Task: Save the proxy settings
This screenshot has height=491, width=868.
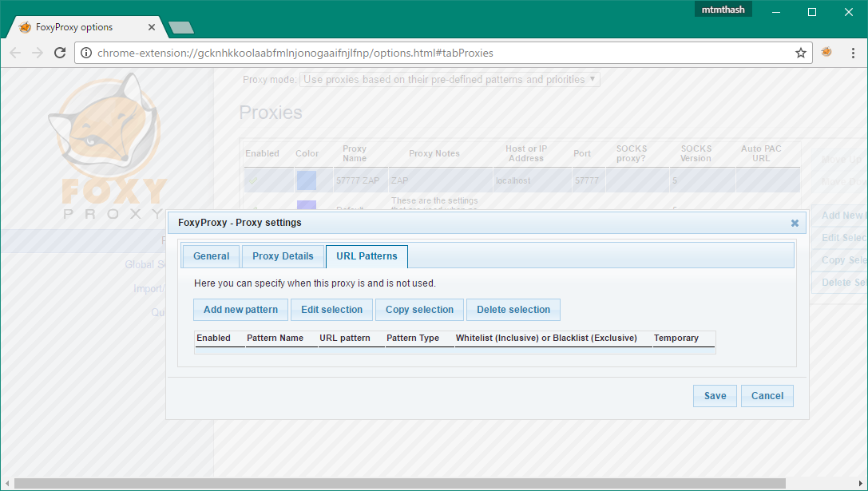Action: [714, 395]
